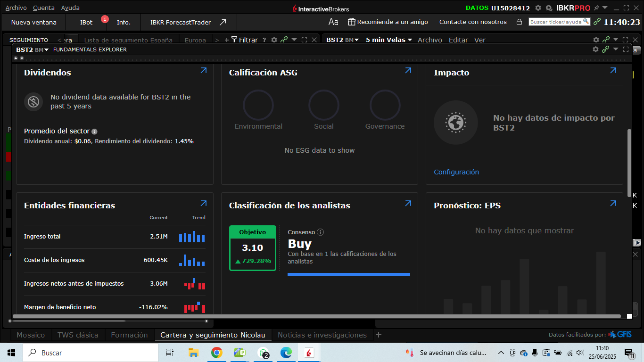Screen dimensions: 644x362
Task: Open Microsoft Edge from the taskbar
Action: [x=286, y=353]
